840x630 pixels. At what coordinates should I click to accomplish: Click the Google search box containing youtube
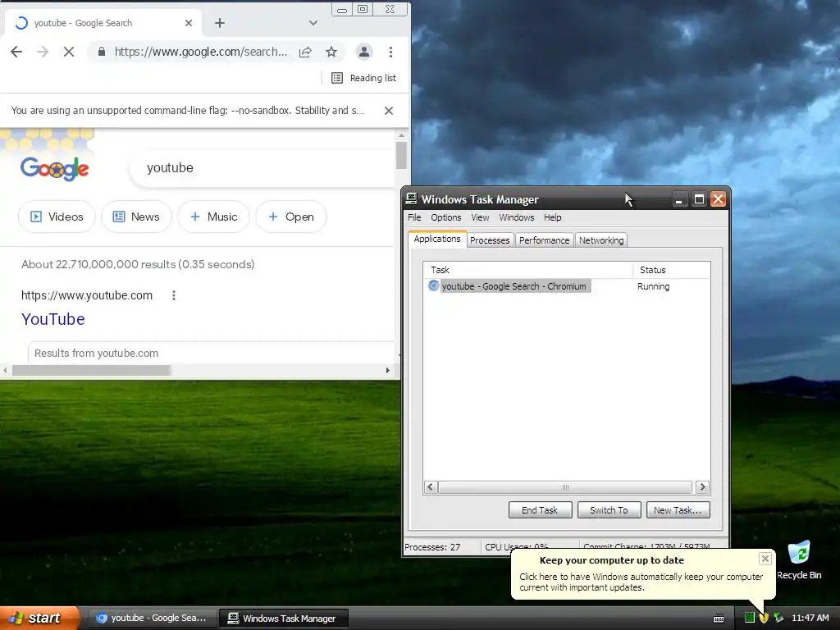[x=262, y=167]
